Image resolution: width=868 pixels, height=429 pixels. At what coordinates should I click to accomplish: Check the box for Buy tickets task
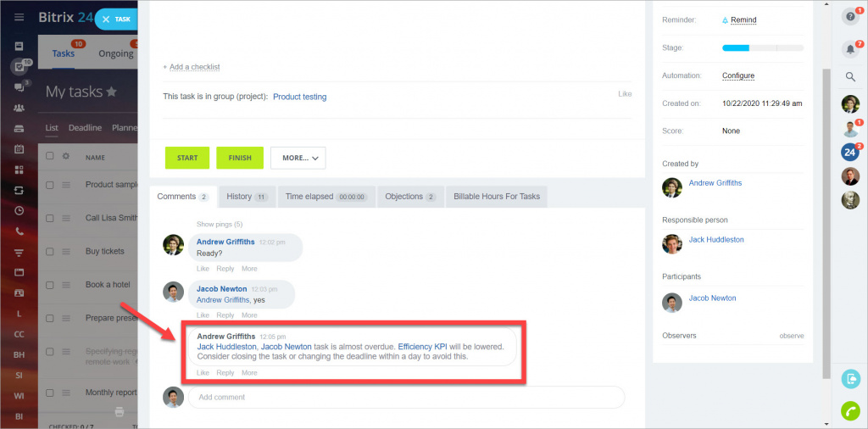[x=49, y=251]
